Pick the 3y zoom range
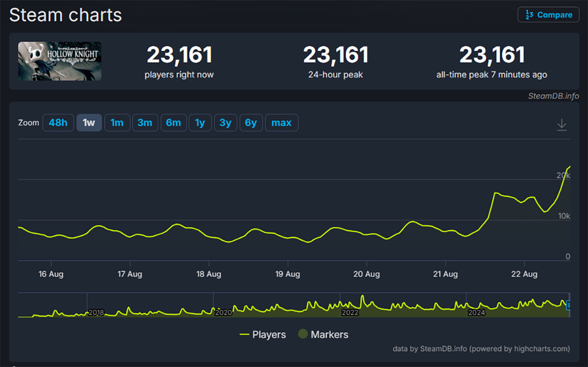 point(225,123)
